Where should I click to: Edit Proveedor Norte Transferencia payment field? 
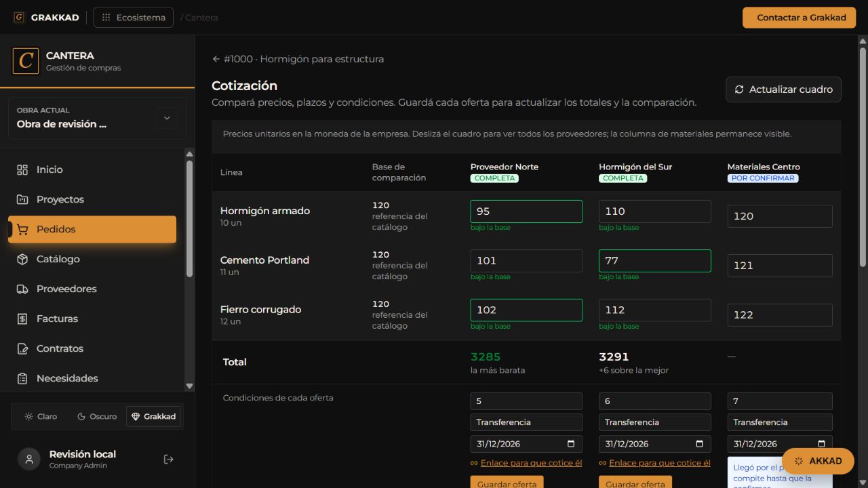pyautogui.click(x=526, y=422)
